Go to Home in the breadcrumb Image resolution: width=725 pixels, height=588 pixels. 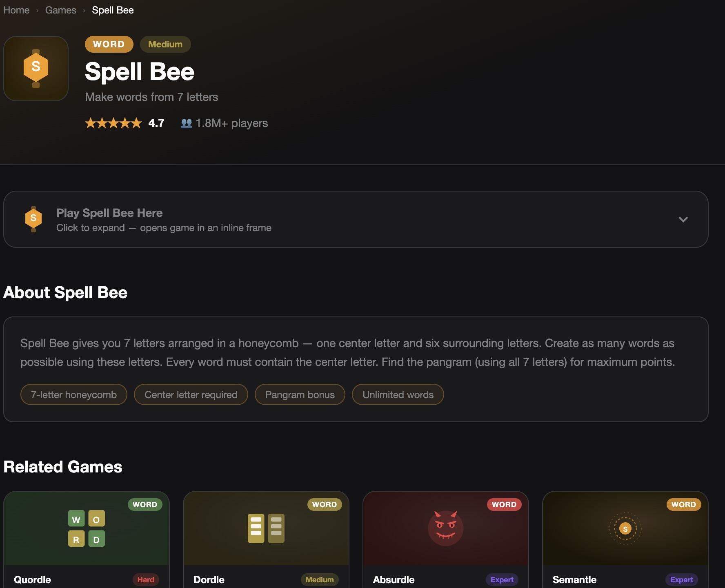click(16, 10)
